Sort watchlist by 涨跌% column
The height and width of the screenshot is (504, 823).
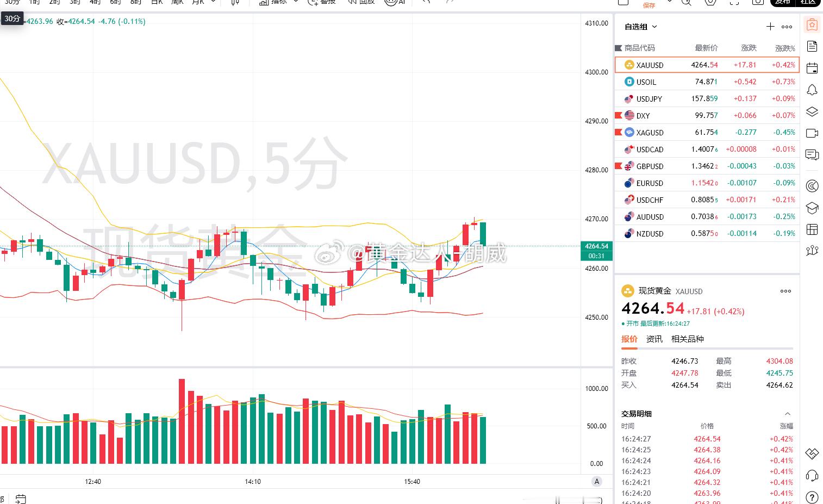(785, 48)
